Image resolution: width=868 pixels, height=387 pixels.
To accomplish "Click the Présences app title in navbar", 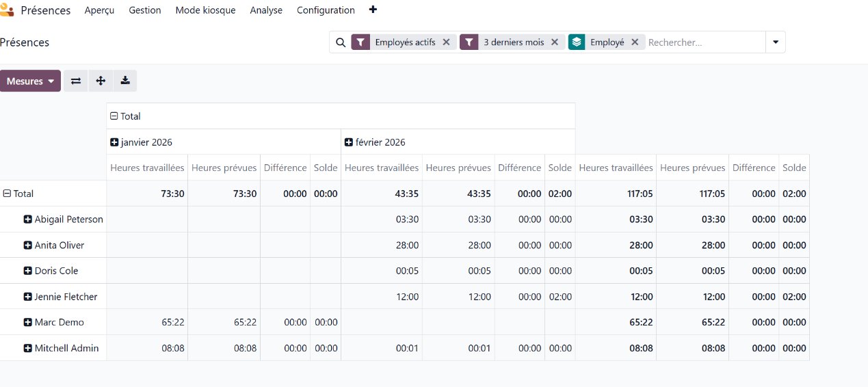I will 46,10.
